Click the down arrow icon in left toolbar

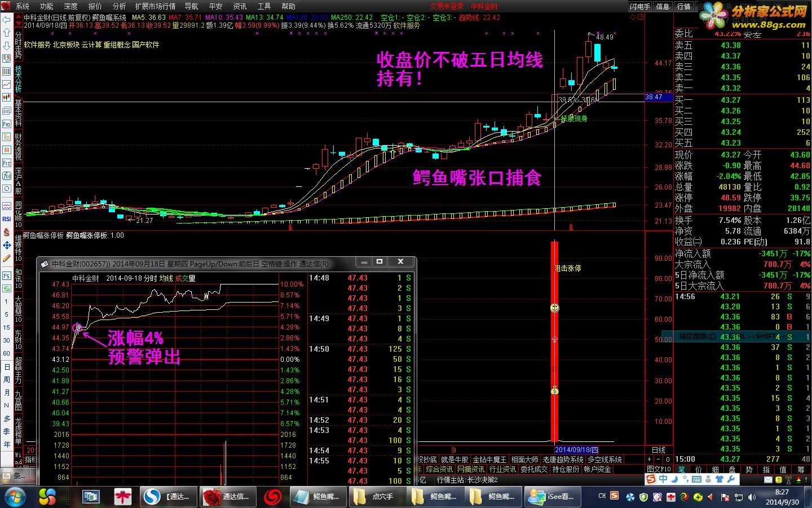7,45
